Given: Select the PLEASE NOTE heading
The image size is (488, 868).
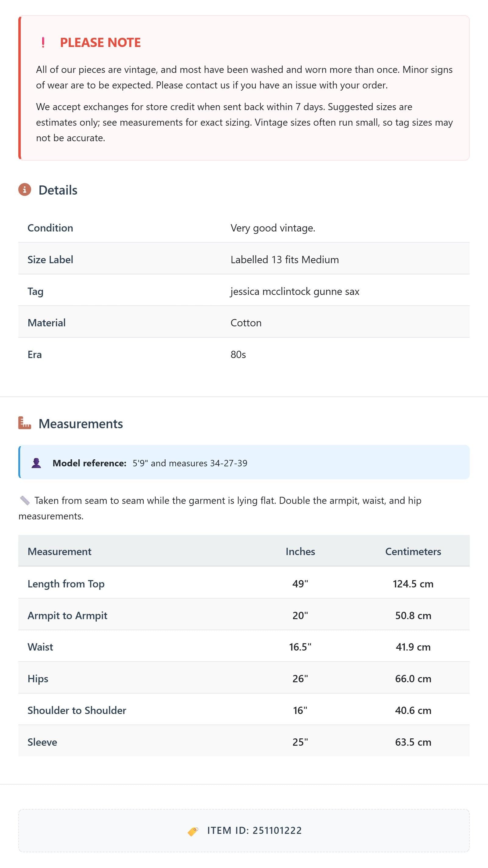Looking at the screenshot, I should pyautogui.click(x=100, y=42).
